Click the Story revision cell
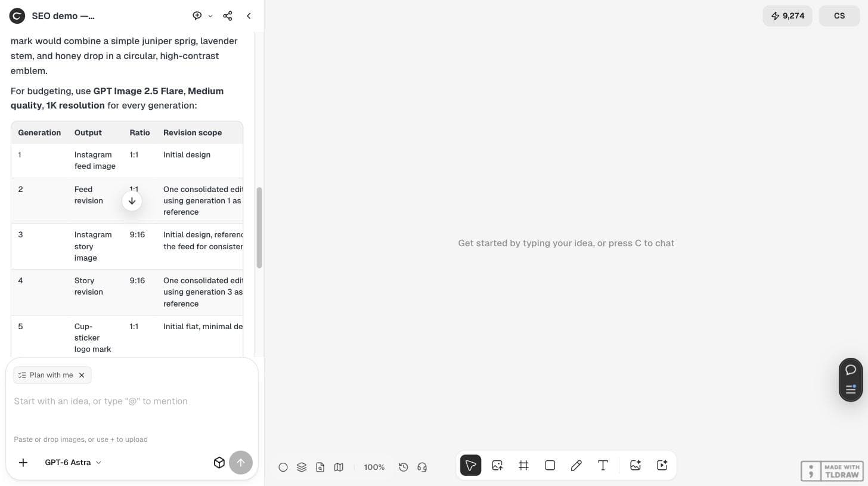Viewport: 868px width, 486px height. coord(89,286)
